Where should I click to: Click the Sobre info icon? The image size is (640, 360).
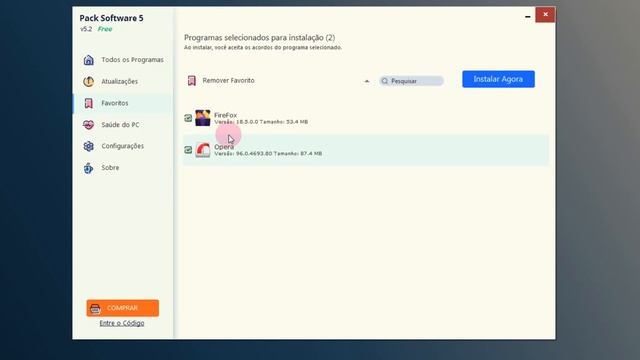point(89,168)
